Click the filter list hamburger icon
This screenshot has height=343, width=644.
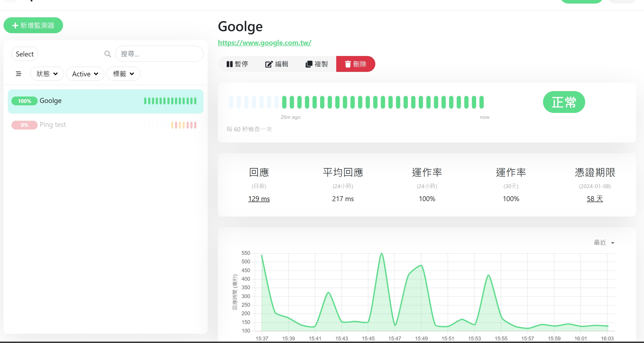(x=18, y=74)
